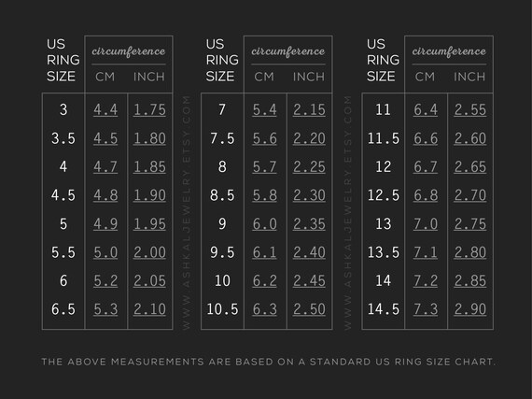Select ring size 12.5 row label
This screenshot has height=399, width=532.
click(x=384, y=195)
